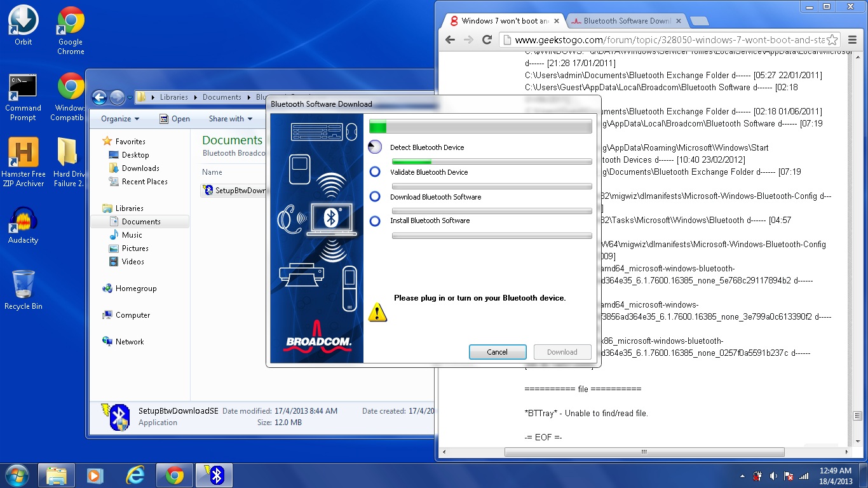Click the Name column header in Explorer

point(212,172)
